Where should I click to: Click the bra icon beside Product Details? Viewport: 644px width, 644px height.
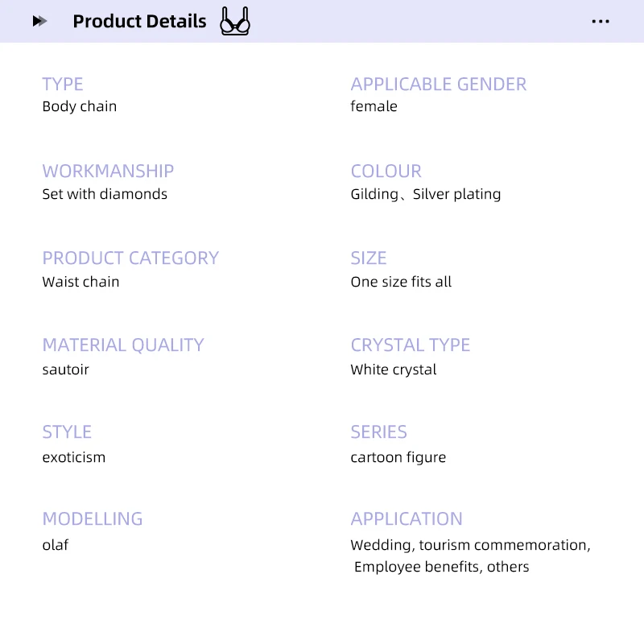235,21
